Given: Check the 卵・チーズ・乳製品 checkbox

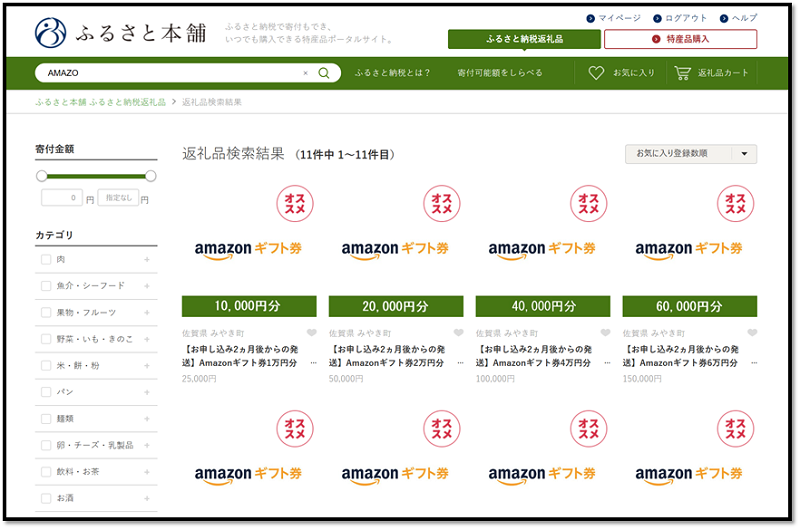Looking at the screenshot, I should [46, 445].
